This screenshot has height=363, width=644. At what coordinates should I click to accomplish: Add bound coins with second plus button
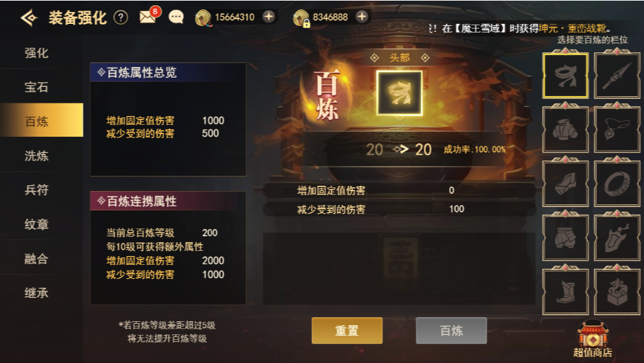tap(362, 17)
